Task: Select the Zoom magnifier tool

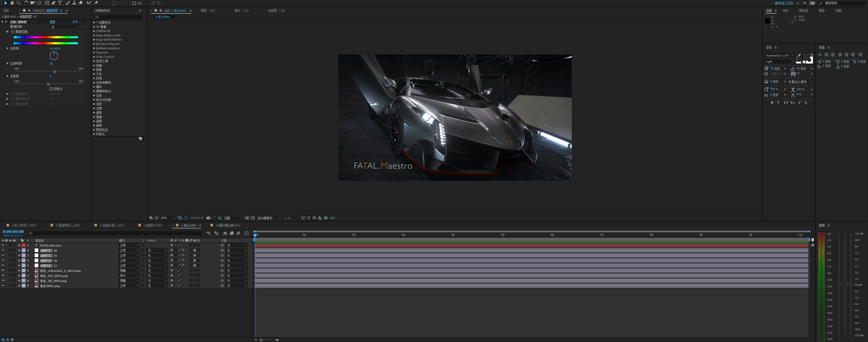Action: (x=18, y=3)
